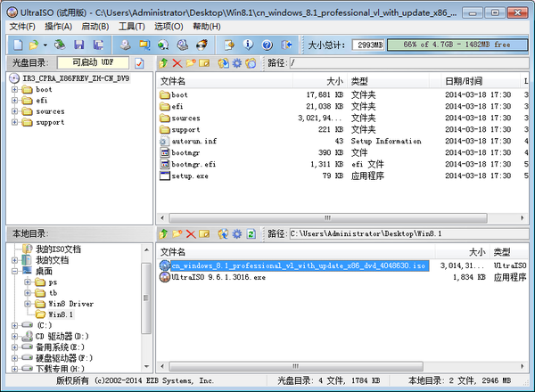The height and width of the screenshot is (392, 535).
Task: Click the Add files toolbar icon
Action: click(229, 45)
